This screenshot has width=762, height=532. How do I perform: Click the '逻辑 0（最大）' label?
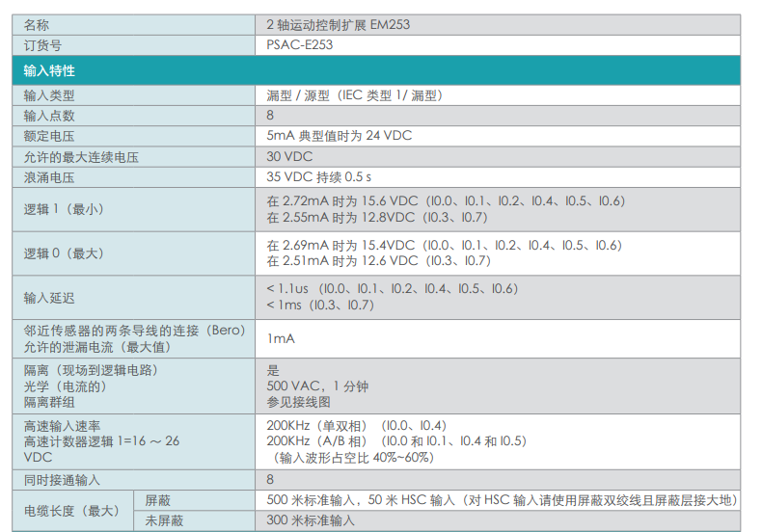pos(64,253)
